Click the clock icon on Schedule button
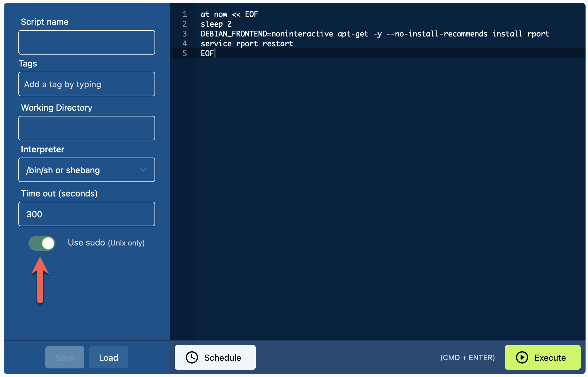The width and height of the screenshot is (588, 377). tap(192, 357)
